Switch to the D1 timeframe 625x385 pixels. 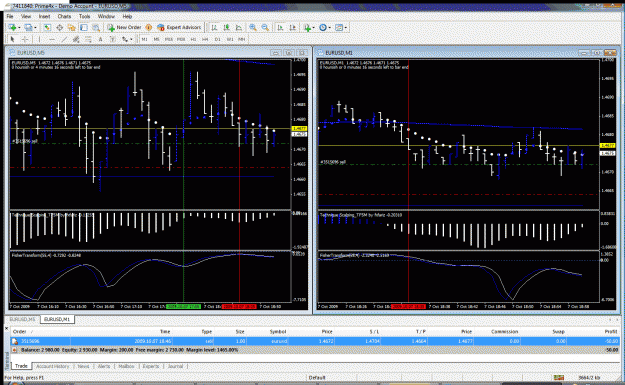pos(217,39)
